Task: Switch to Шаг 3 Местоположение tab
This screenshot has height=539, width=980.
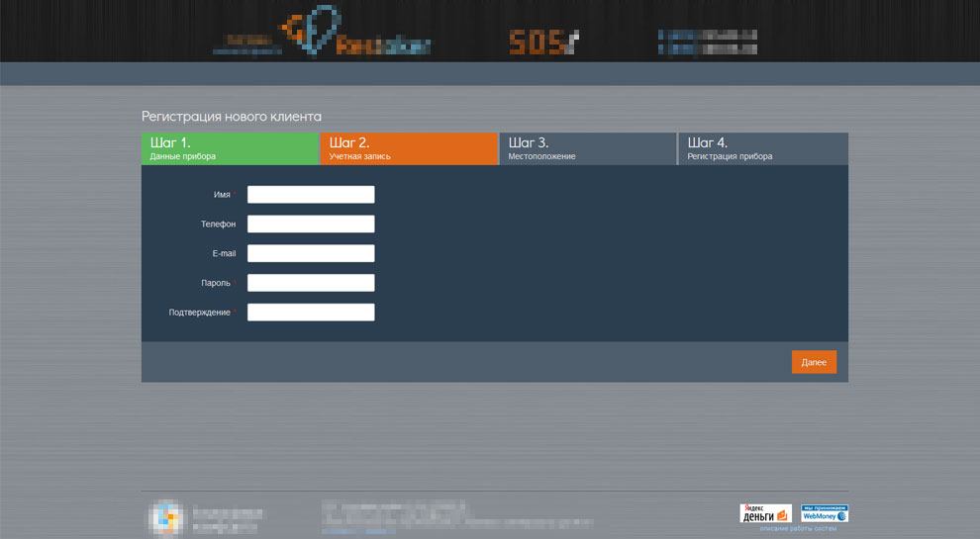Action: click(x=588, y=148)
